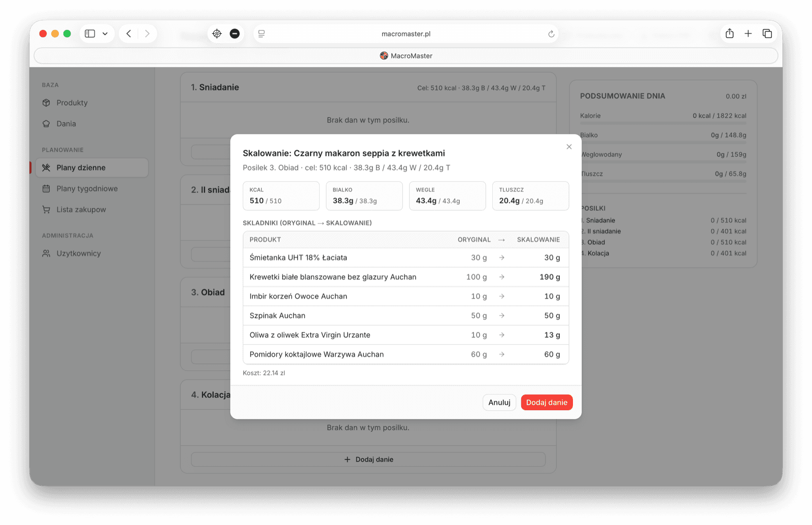This screenshot has width=812, height=525.
Task: Click the WEGLE 43.4g card
Action: click(448, 195)
